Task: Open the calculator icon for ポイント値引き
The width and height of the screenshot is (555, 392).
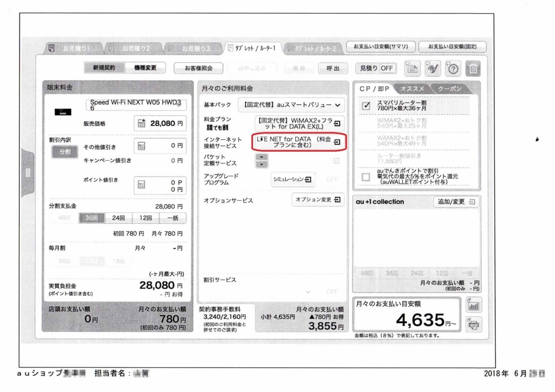Action: coord(141,184)
